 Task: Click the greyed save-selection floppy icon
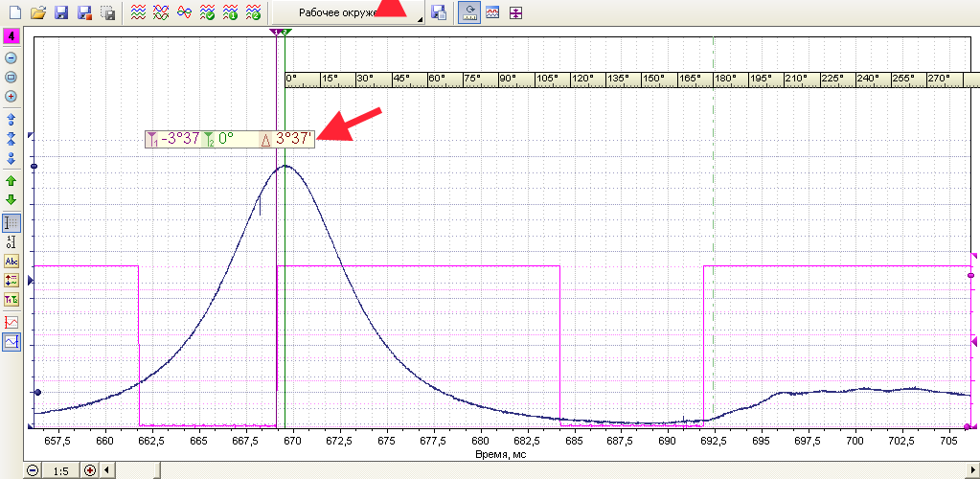[108, 11]
